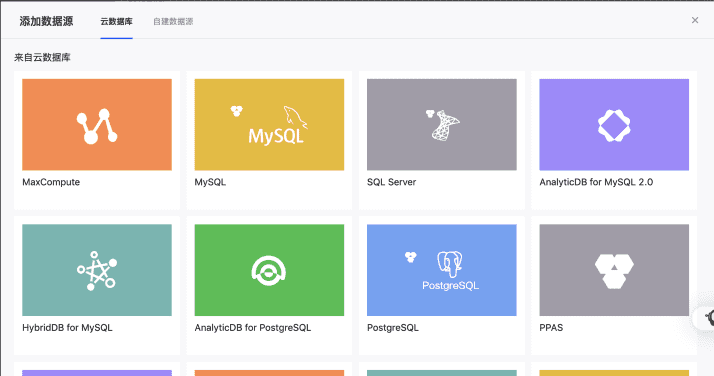Click the AnalyticDB for MySQL 2.0 label

click(x=596, y=182)
